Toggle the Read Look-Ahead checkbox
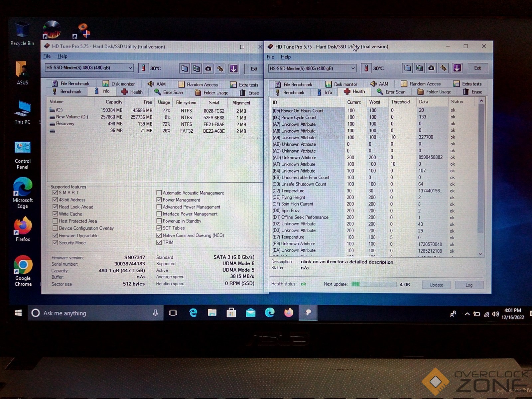This screenshot has height=399, width=532. coord(55,207)
